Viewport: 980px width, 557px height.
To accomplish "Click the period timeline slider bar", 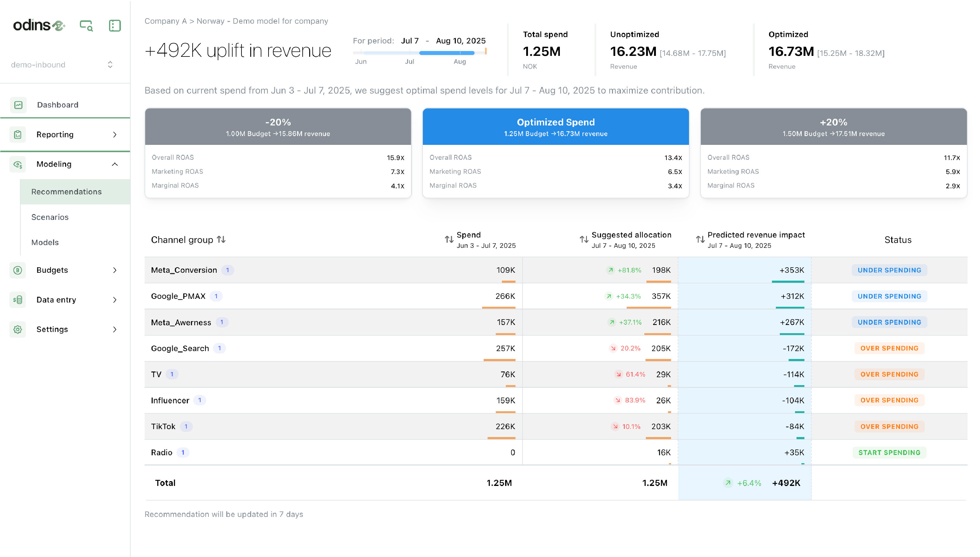I will 446,53.
